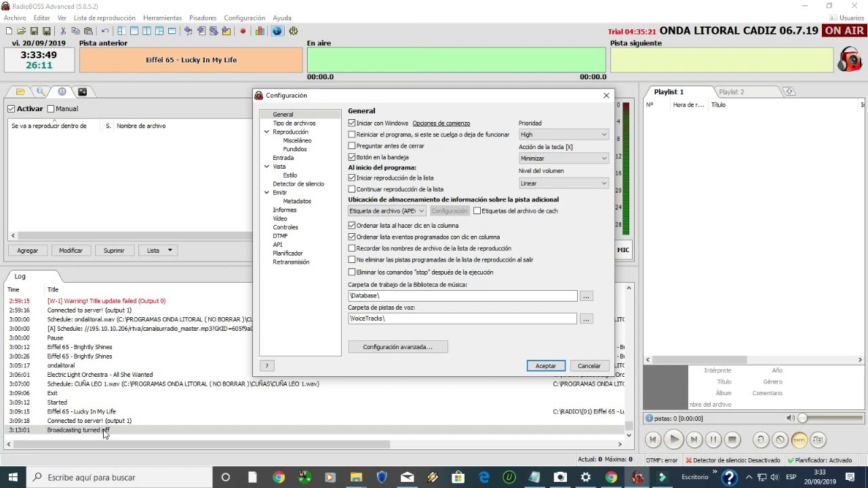Toggle 'Botón en la bandeja' checkbox

point(352,157)
